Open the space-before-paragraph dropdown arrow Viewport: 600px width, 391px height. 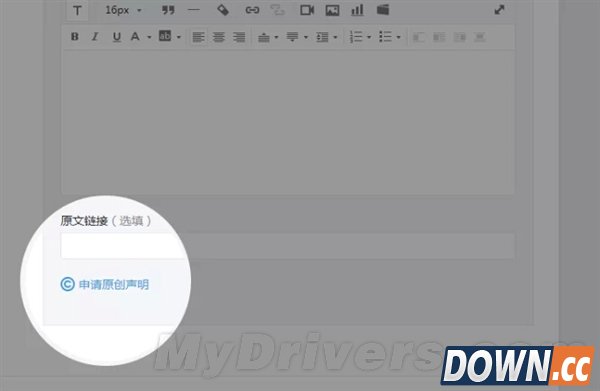click(x=276, y=37)
